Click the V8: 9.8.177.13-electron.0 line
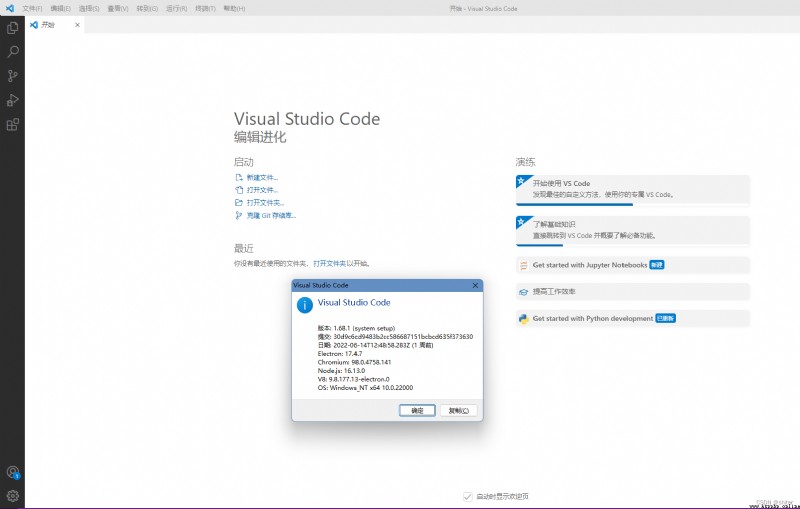800x509 pixels. 353,379
